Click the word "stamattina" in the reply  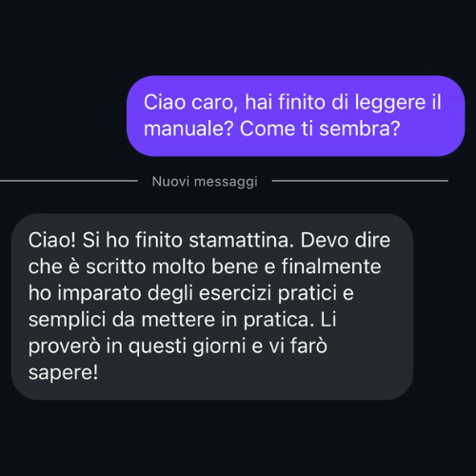coord(240,240)
